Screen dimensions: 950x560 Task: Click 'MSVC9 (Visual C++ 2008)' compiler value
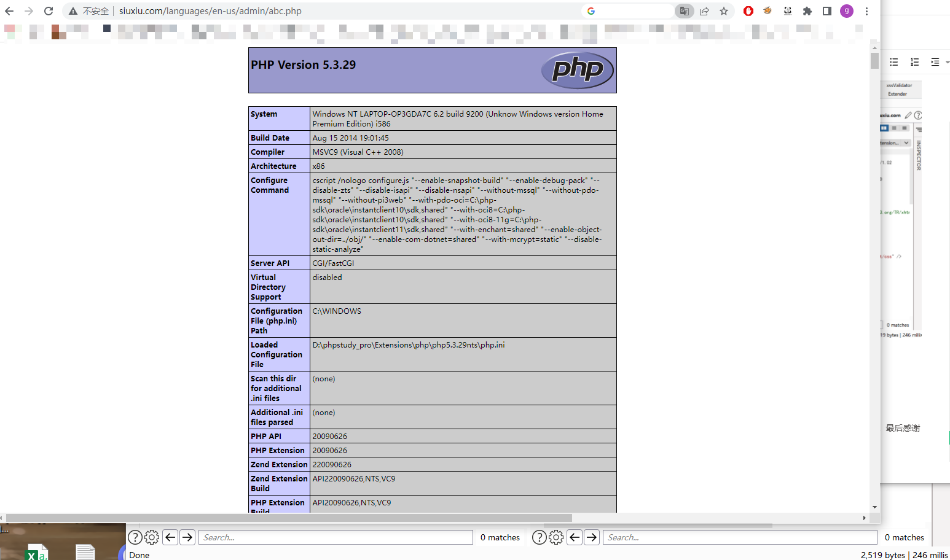click(358, 152)
